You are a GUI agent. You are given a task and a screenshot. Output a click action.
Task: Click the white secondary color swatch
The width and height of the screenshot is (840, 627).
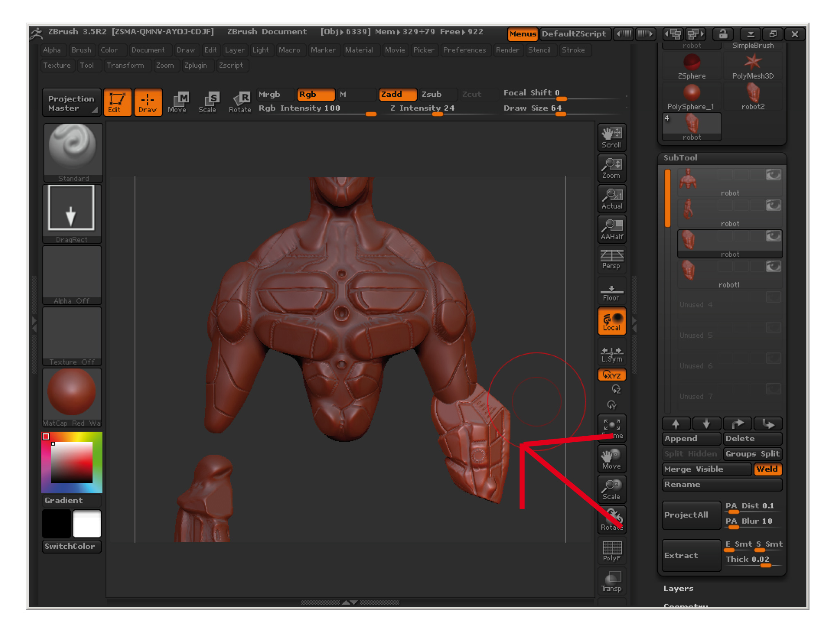(87, 524)
